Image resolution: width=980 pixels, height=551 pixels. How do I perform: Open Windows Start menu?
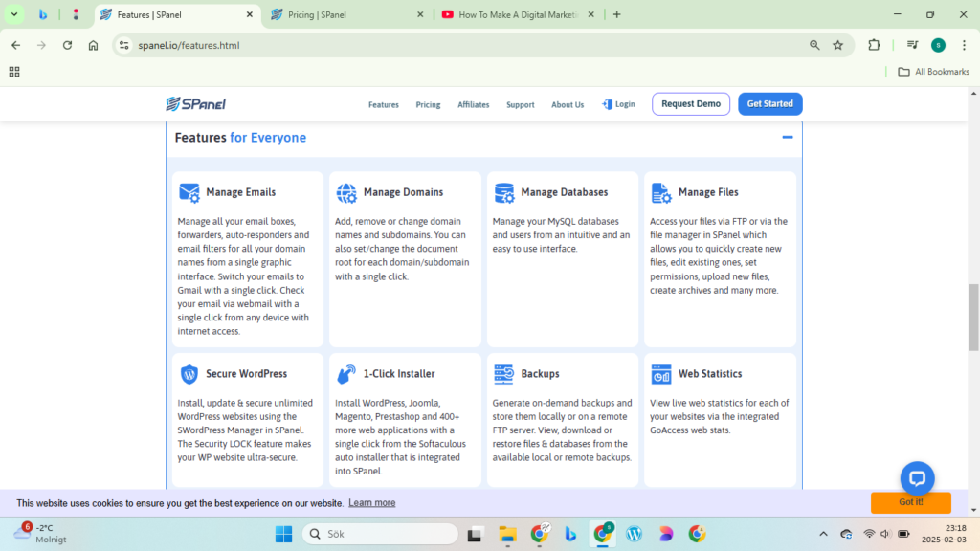pos(283,534)
